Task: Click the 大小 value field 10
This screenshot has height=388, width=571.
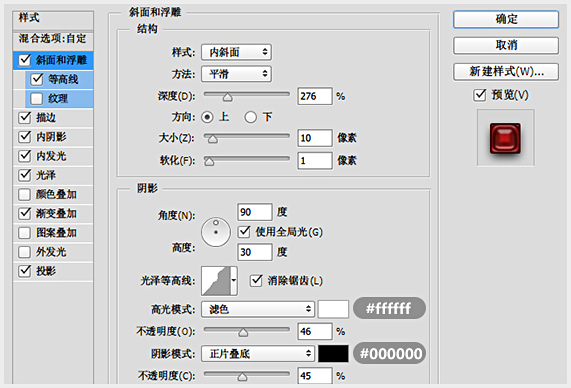Action: pyautogui.click(x=315, y=138)
